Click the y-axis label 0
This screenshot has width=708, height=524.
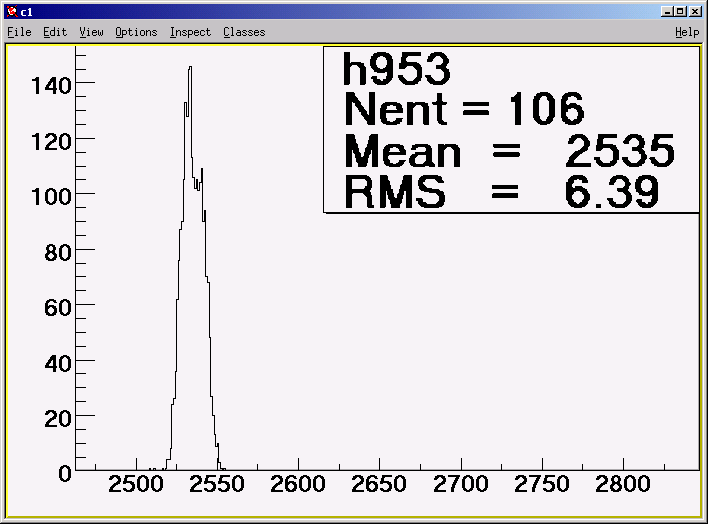[65, 474]
